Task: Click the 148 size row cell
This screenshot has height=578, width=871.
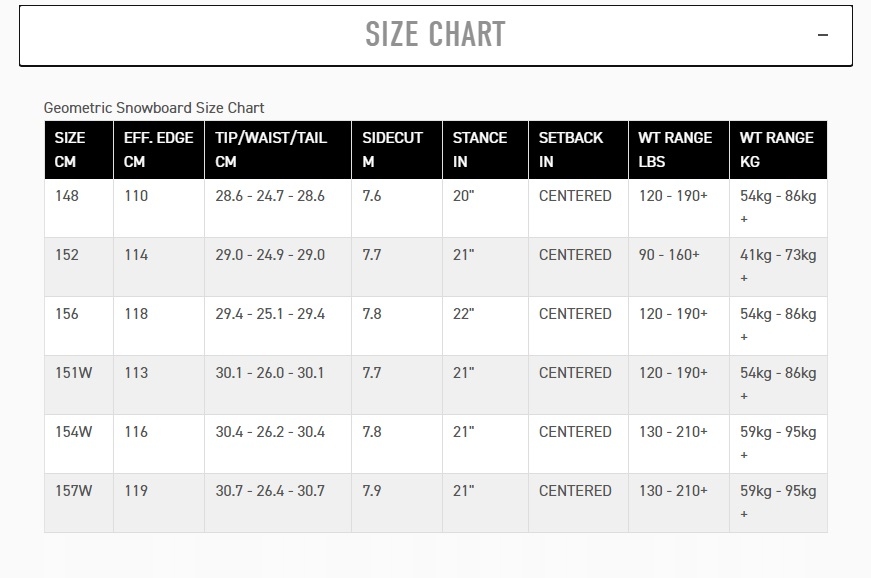Action: tap(67, 196)
